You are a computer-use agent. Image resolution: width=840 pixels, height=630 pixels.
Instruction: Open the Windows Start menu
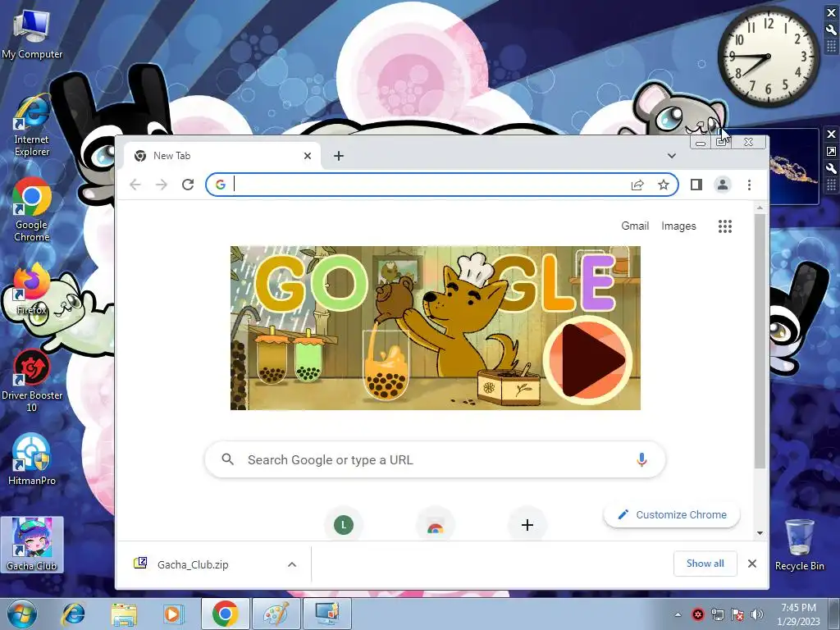22,614
